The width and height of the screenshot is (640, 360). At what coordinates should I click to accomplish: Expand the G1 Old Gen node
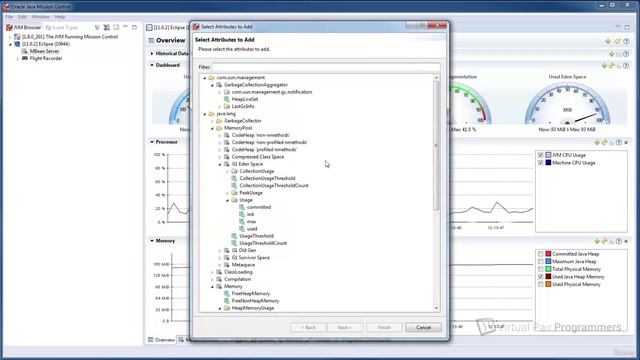pyautogui.click(x=220, y=251)
